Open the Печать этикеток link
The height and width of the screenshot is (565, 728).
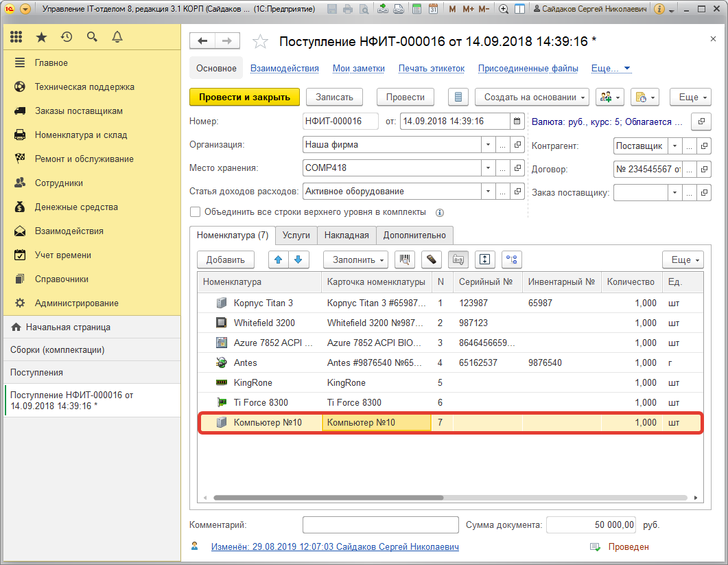(432, 68)
